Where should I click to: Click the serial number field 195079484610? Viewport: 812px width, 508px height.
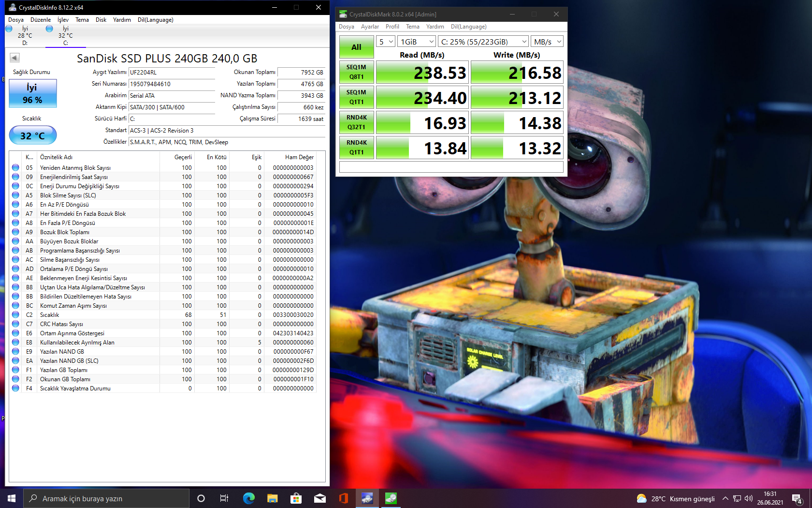pos(172,84)
